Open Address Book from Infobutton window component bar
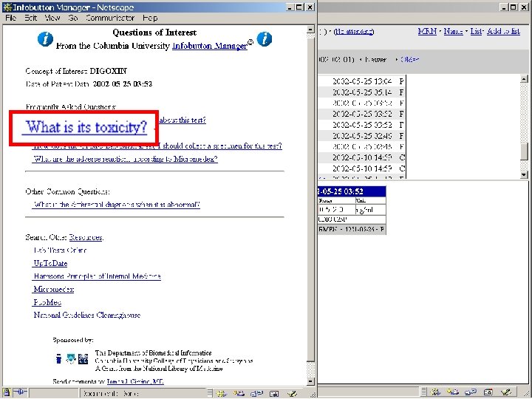This screenshot has height=399, width=532. pos(274,393)
